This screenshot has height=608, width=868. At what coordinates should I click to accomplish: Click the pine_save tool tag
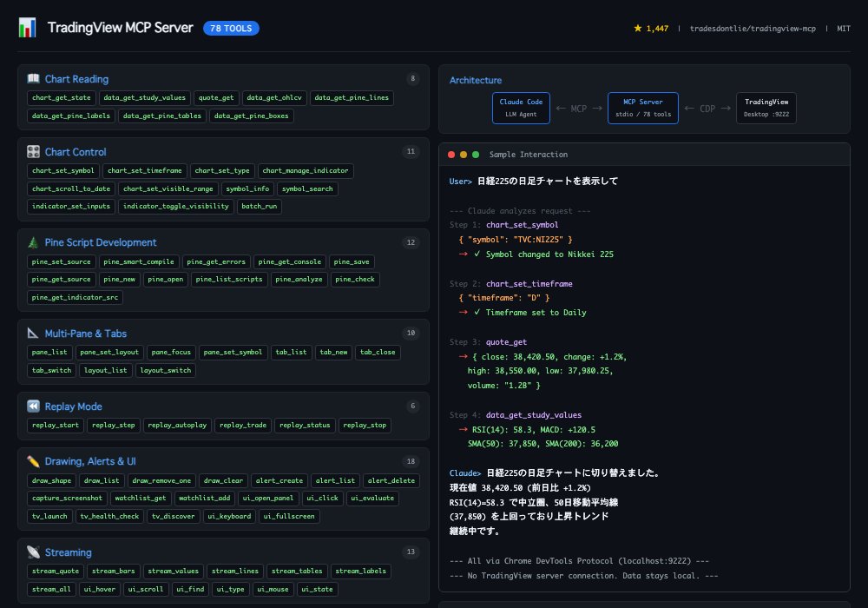click(352, 262)
